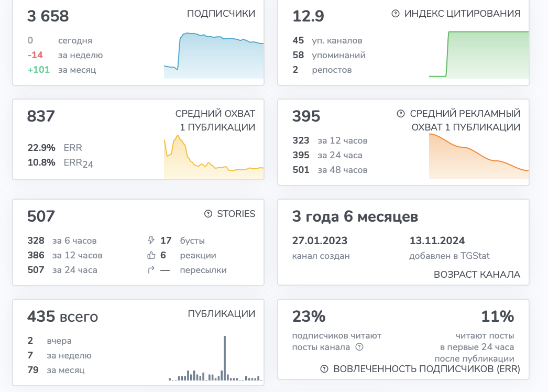Click the help icon near 'посты канала'
Image resolution: width=548 pixels, height=392 pixels.
coord(359,347)
